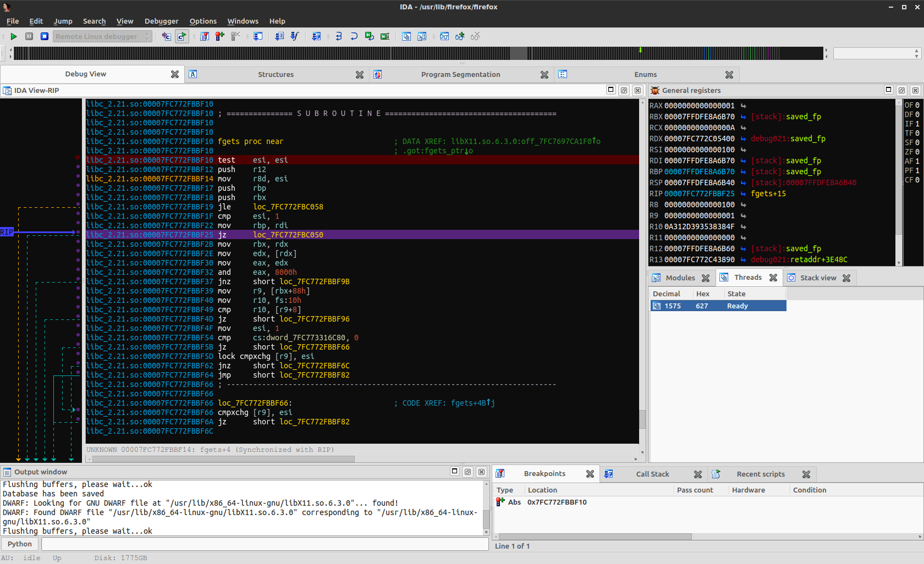Terminate the process with the stop button
The height and width of the screenshot is (564, 924).
[x=45, y=36]
